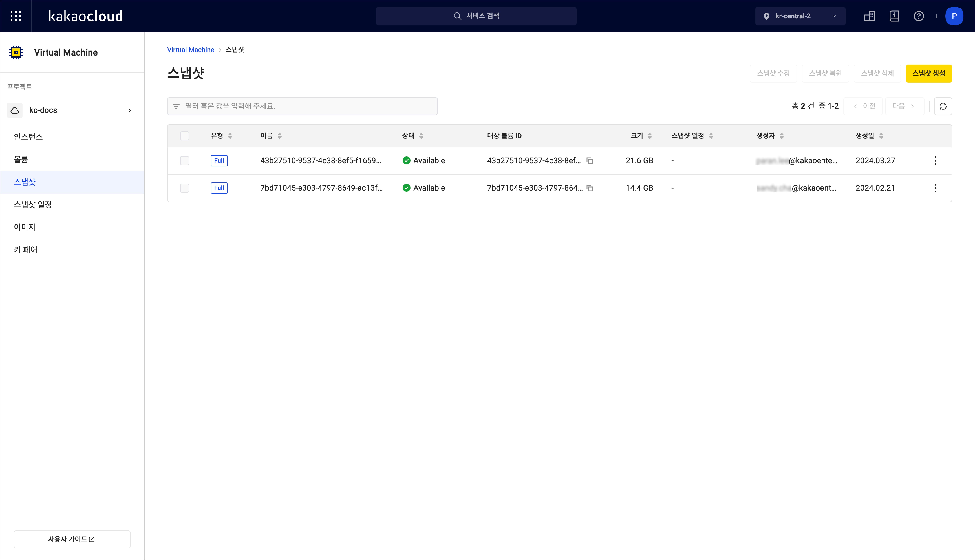Expand the kc-docs project chevron
The height and width of the screenshot is (560, 975).
(130, 110)
